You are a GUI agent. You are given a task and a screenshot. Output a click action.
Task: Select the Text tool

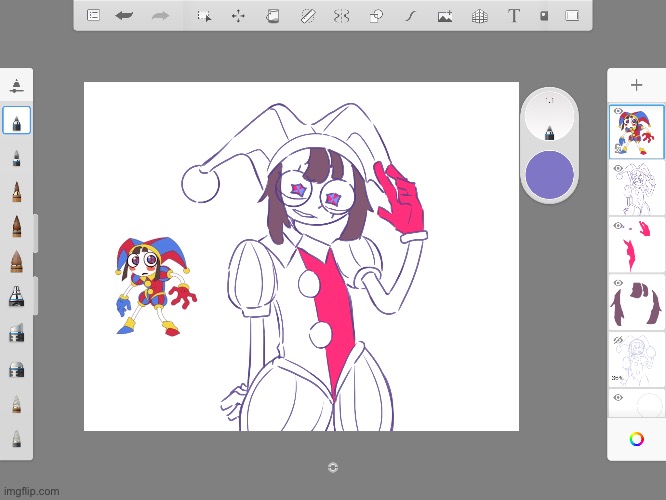(x=514, y=16)
